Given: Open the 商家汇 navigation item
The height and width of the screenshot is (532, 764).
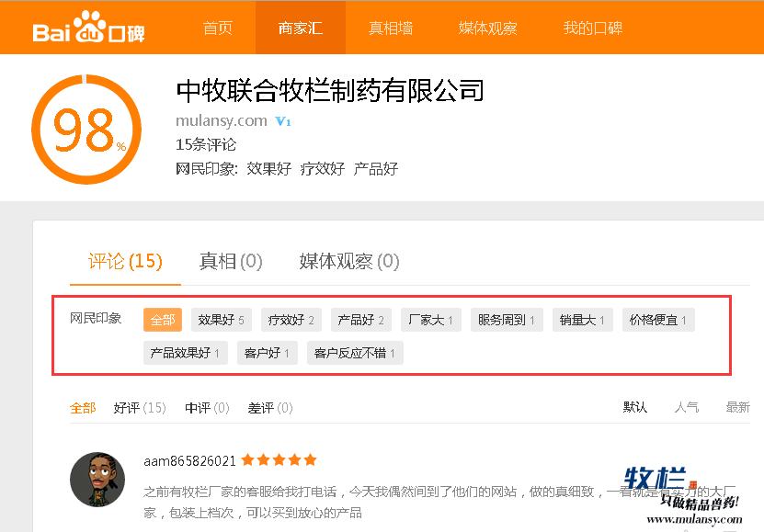Looking at the screenshot, I should point(301,28).
